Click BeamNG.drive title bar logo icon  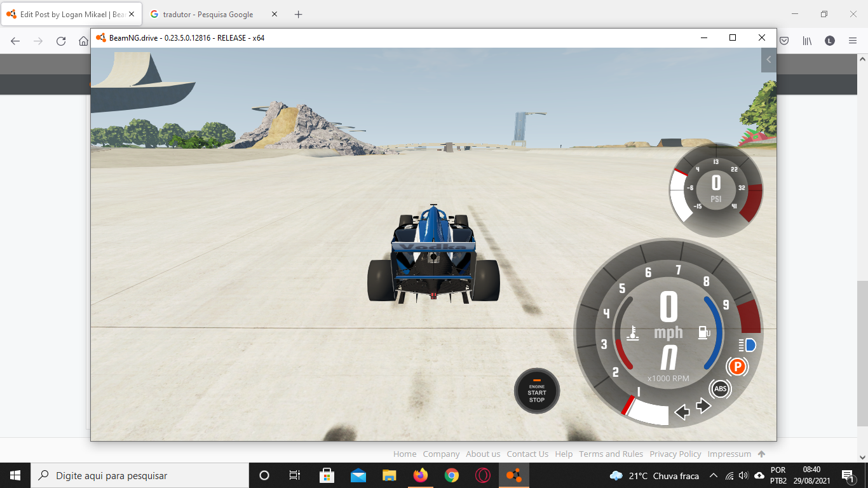tap(100, 37)
